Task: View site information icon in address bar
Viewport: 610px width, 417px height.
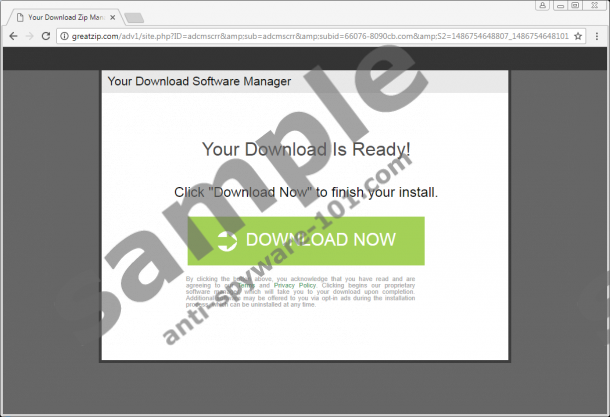Action: (65, 36)
